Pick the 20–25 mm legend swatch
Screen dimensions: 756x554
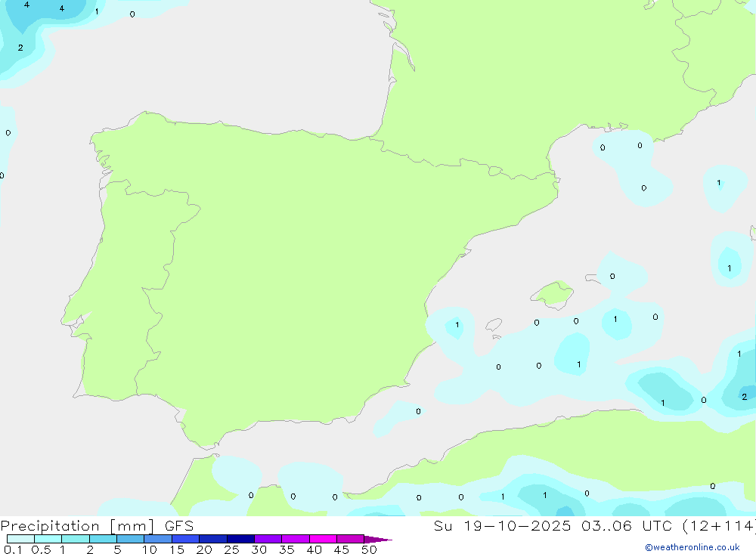[212, 539]
